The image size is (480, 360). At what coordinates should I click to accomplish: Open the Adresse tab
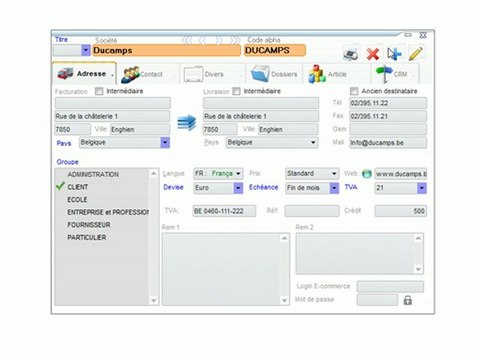coord(84,73)
